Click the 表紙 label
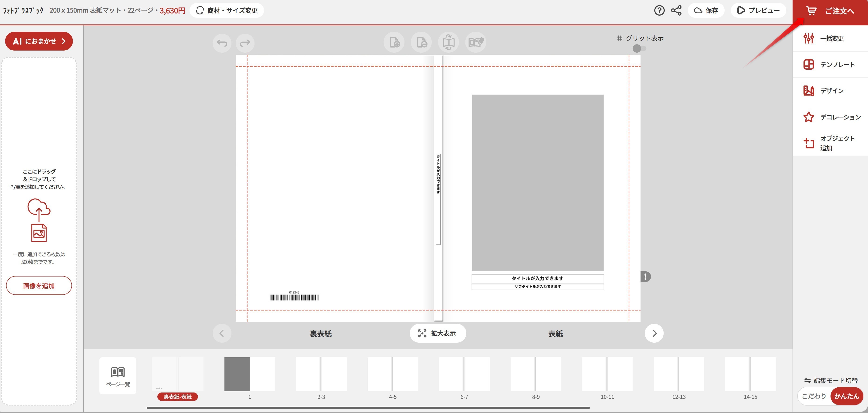Screen dimensions: 868x413 click(x=555, y=334)
